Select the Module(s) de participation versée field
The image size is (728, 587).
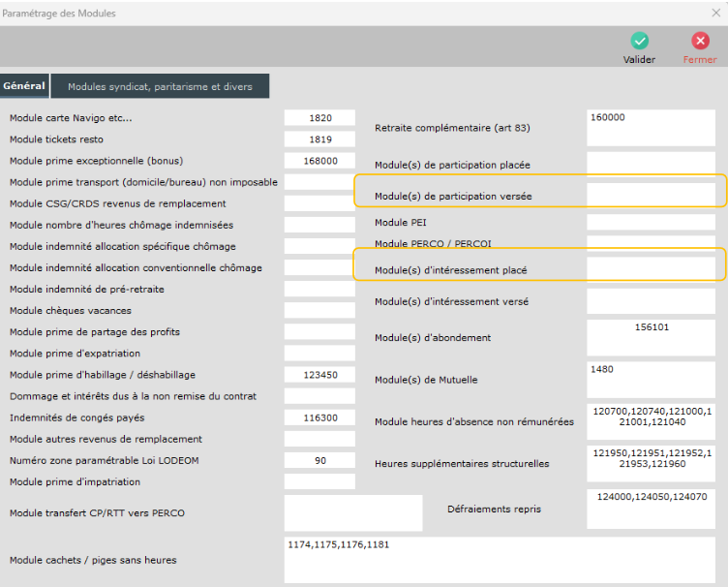pyautogui.click(x=651, y=195)
